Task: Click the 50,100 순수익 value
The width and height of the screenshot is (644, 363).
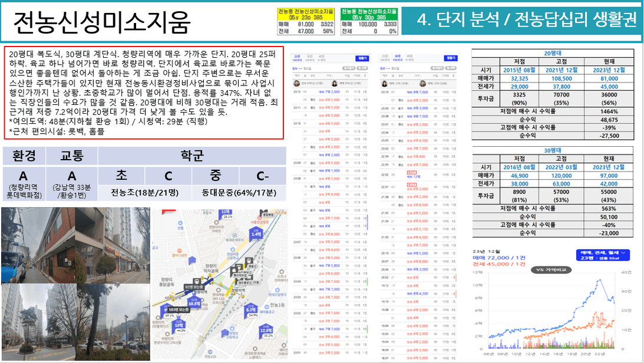Action: 609,217
